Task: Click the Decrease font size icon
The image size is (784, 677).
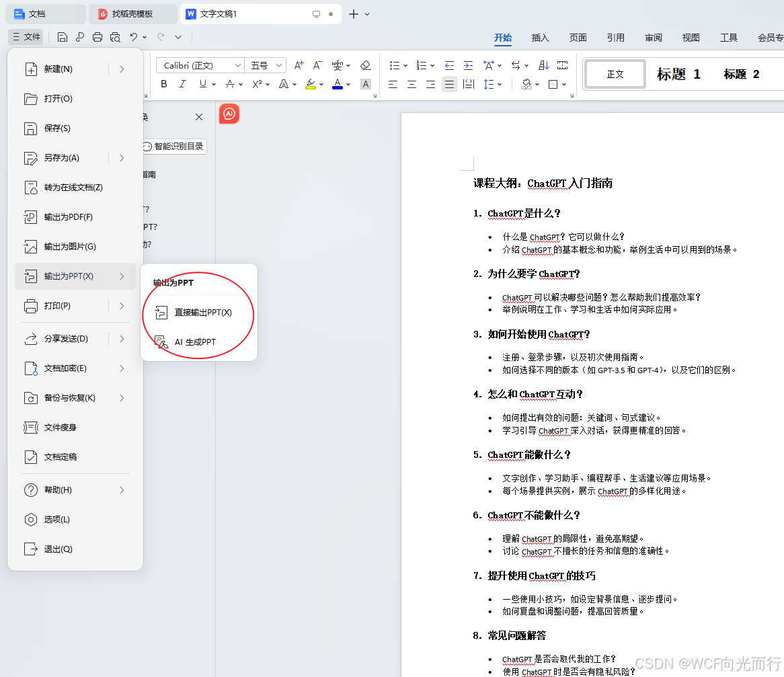Action: coord(317,65)
